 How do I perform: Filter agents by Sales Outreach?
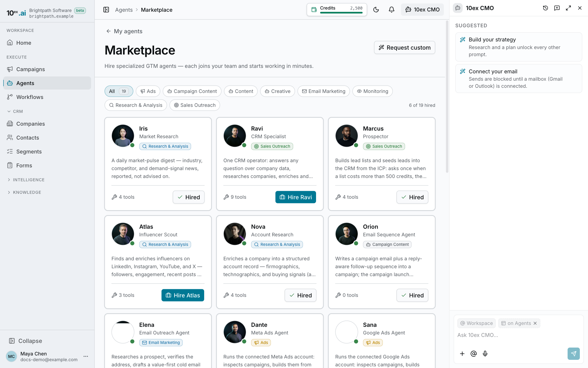click(x=195, y=105)
